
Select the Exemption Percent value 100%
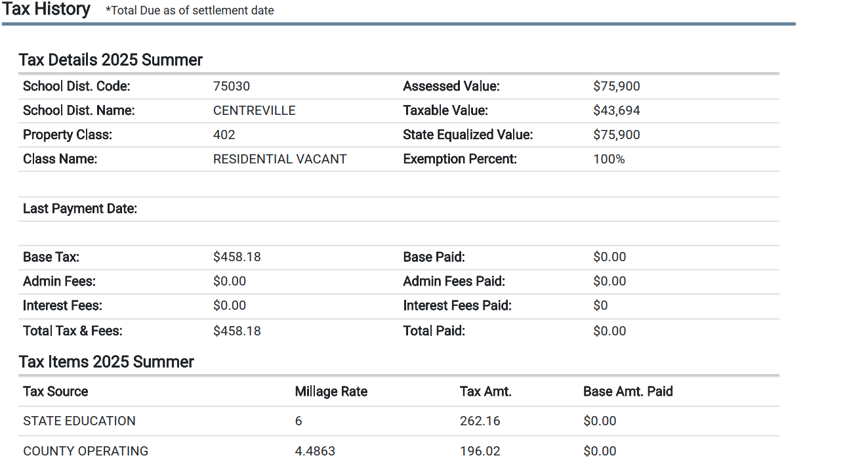pos(609,159)
